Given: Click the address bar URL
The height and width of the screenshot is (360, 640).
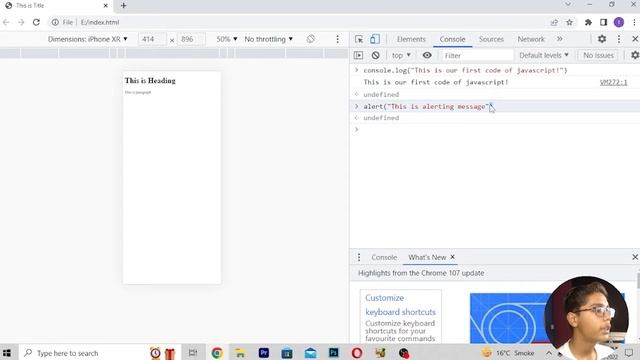Looking at the screenshot, I should tap(100, 22).
